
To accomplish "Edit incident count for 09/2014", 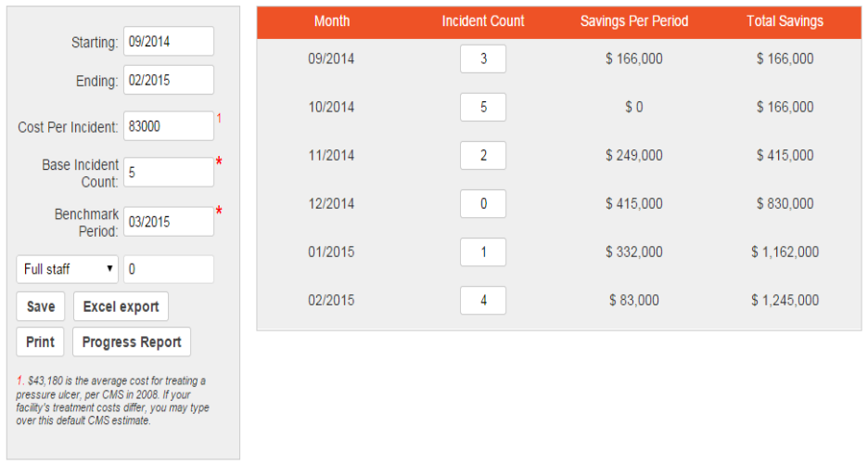I will 483,58.
